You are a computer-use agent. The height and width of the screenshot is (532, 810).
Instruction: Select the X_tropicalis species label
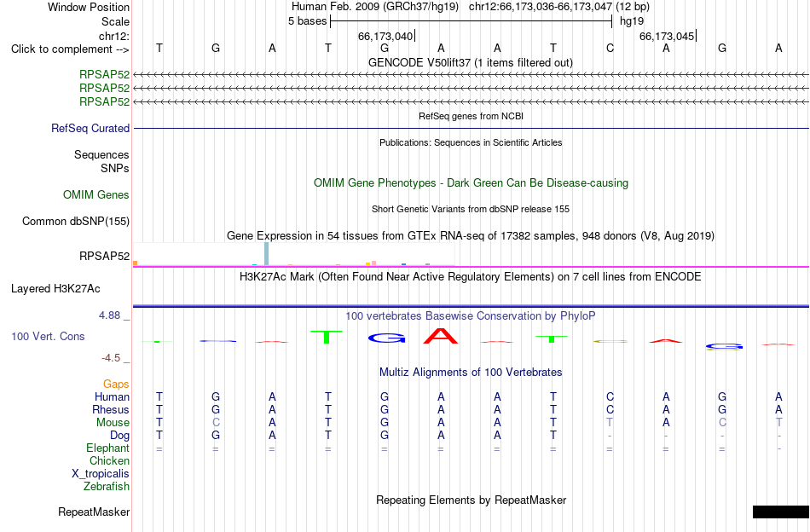pos(101,474)
